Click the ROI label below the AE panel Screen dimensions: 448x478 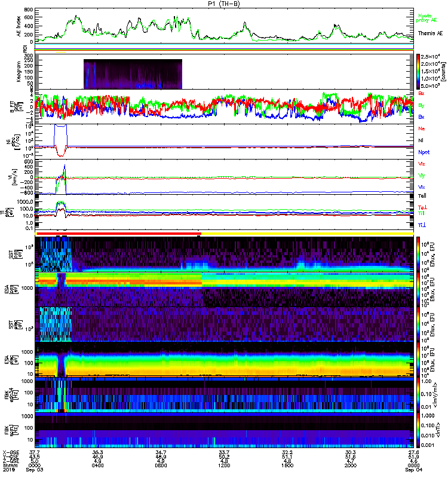coord(25,48)
